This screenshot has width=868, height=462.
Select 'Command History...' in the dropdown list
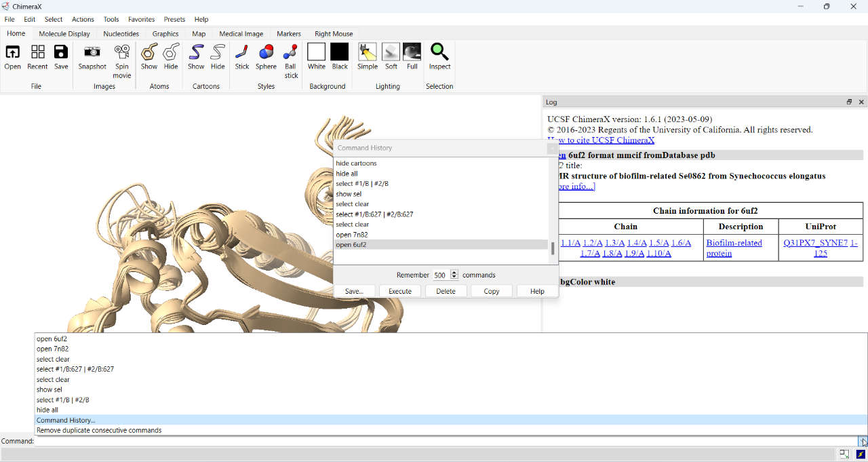click(x=66, y=420)
